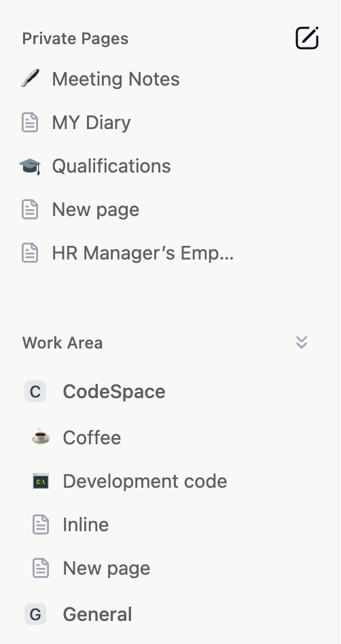This screenshot has height=644, width=341.
Task: Click the document icon beside Inline
Action: point(41,524)
